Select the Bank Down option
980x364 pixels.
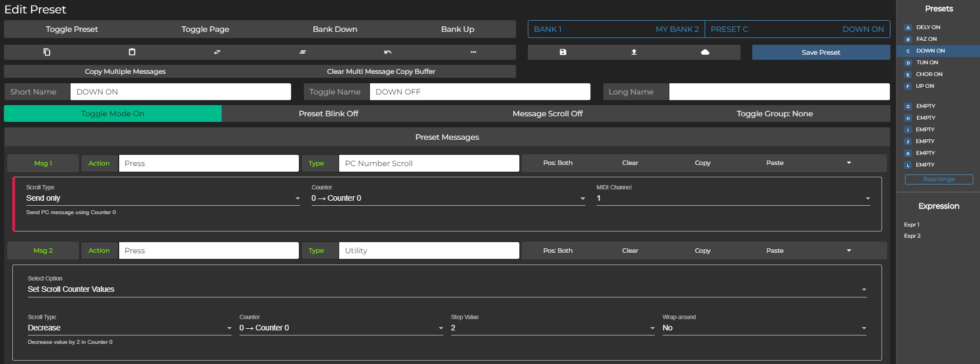pos(335,29)
